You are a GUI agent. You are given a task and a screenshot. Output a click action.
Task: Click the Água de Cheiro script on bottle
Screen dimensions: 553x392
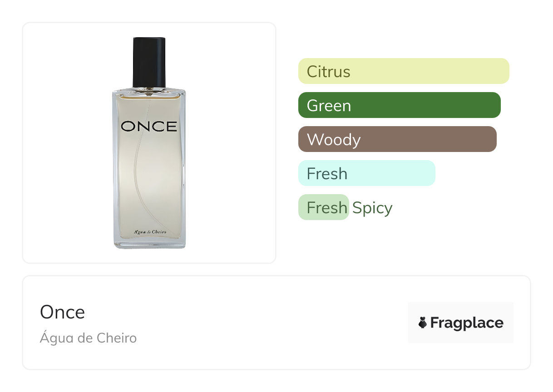[150, 232]
